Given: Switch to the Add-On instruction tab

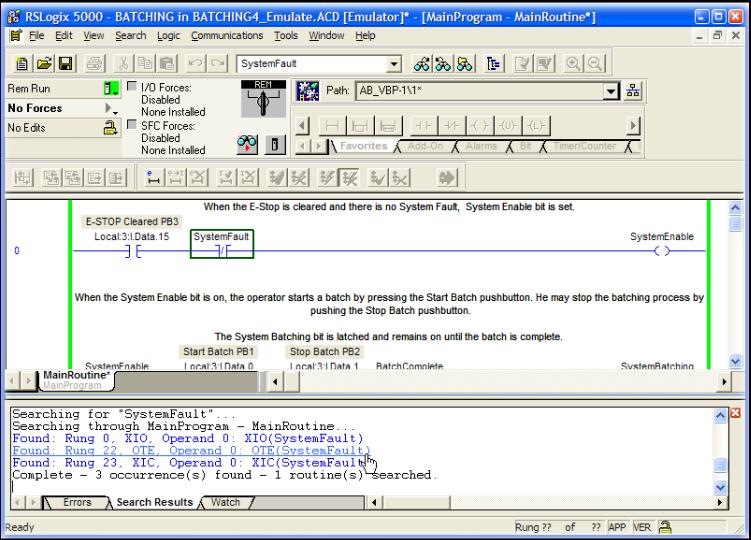Looking at the screenshot, I should pos(425,146).
